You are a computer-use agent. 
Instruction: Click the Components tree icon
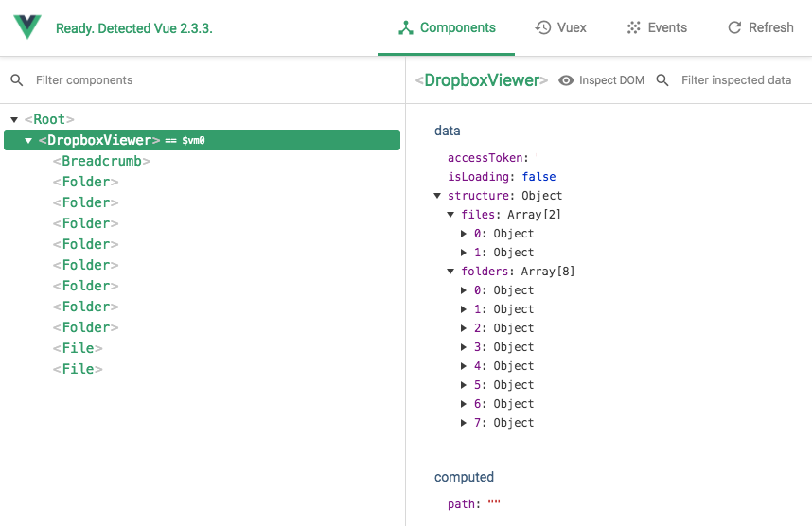(x=406, y=28)
